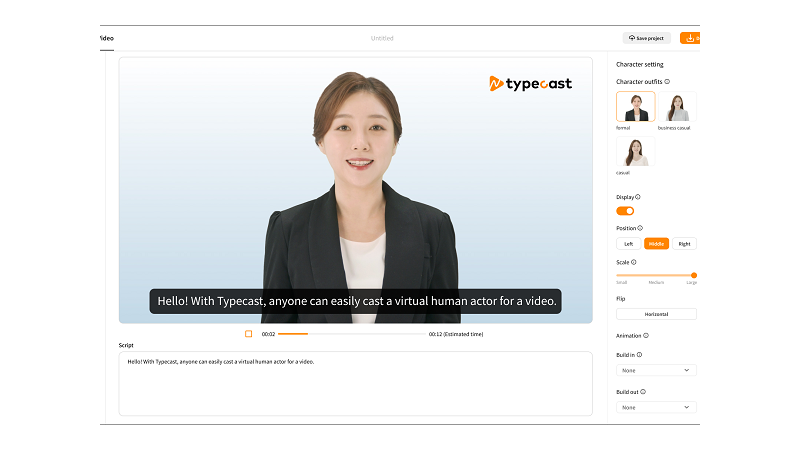Click the Horizontal flip button

click(x=656, y=314)
